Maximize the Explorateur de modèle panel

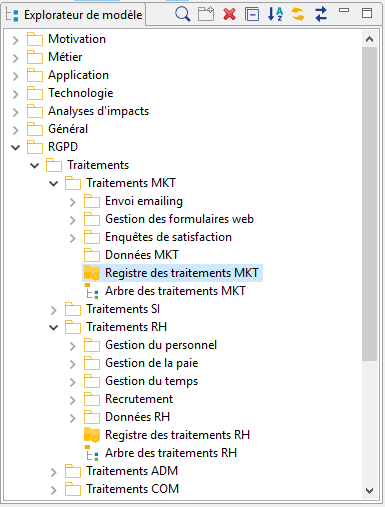367,13
